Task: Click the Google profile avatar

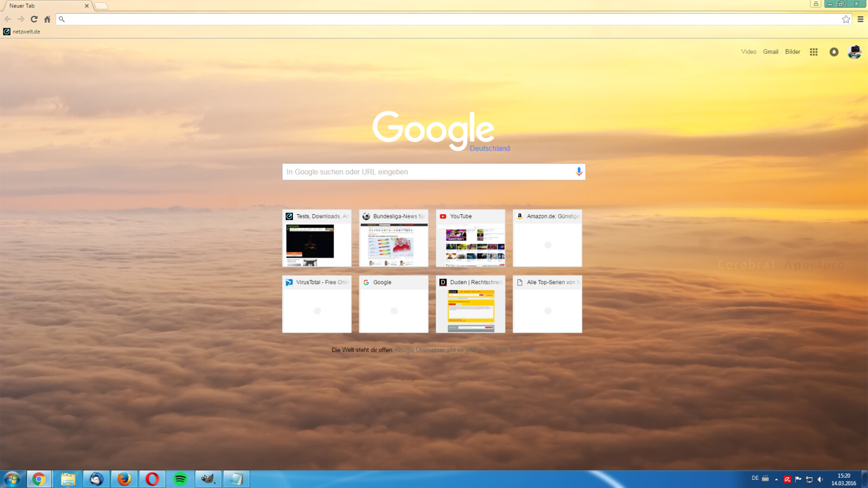Action: coord(854,52)
